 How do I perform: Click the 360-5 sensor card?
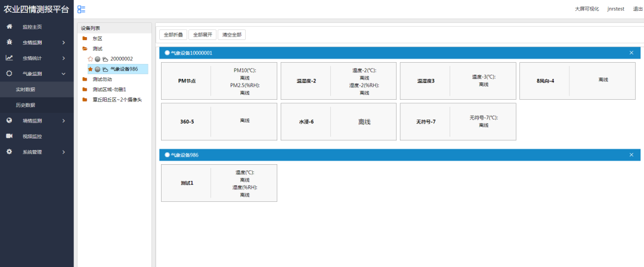[219, 122]
